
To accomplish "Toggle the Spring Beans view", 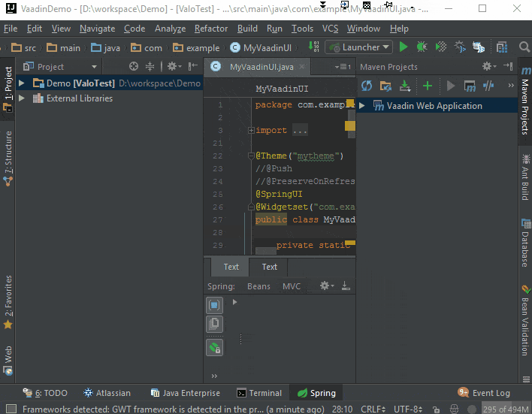I will [258, 286].
